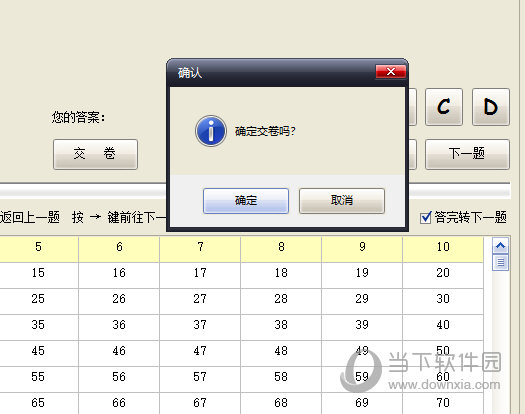This screenshot has width=525, height=414.
Task: Click the 您的答案 label
Action: [x=78, y=118]
